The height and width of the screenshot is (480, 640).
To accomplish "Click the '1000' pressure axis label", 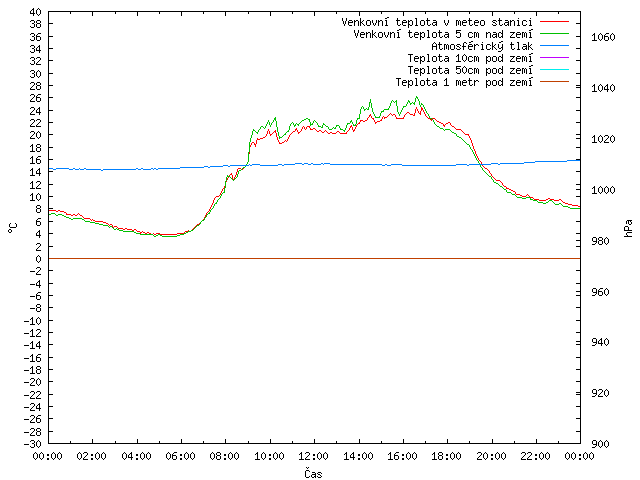I will 603,190.
